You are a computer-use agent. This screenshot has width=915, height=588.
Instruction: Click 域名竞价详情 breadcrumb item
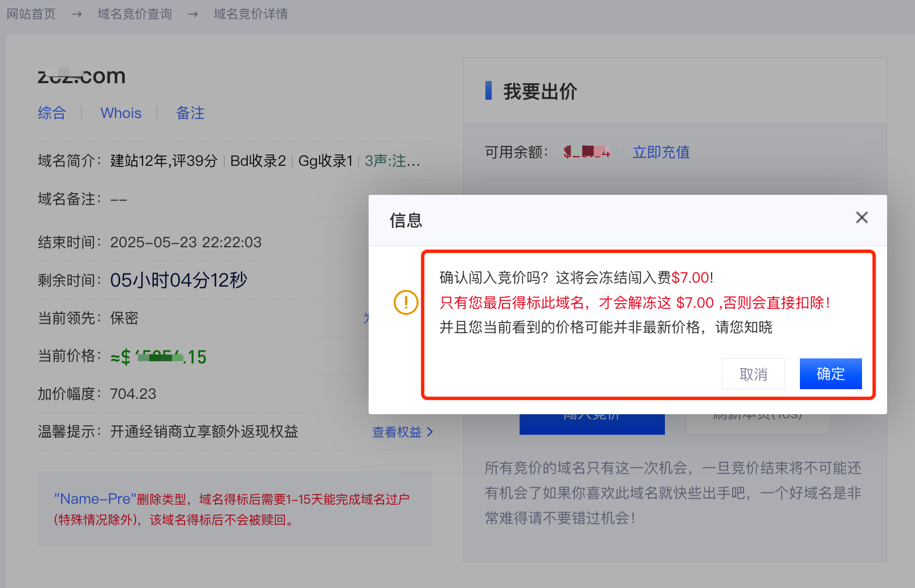point(251,14)
